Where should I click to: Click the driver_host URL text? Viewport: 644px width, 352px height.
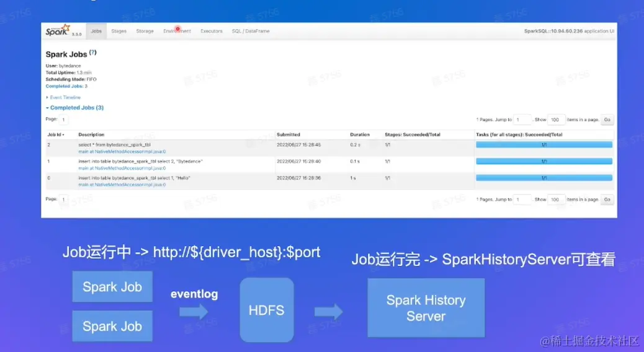[236, 252]
